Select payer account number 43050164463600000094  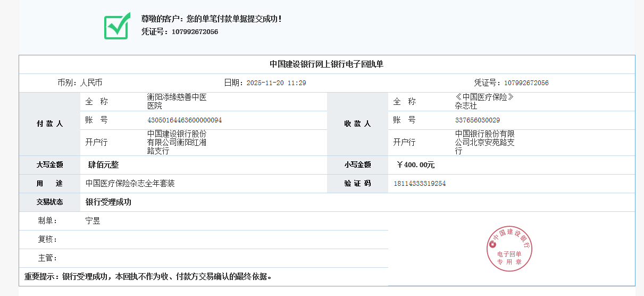tap(185, 120)
